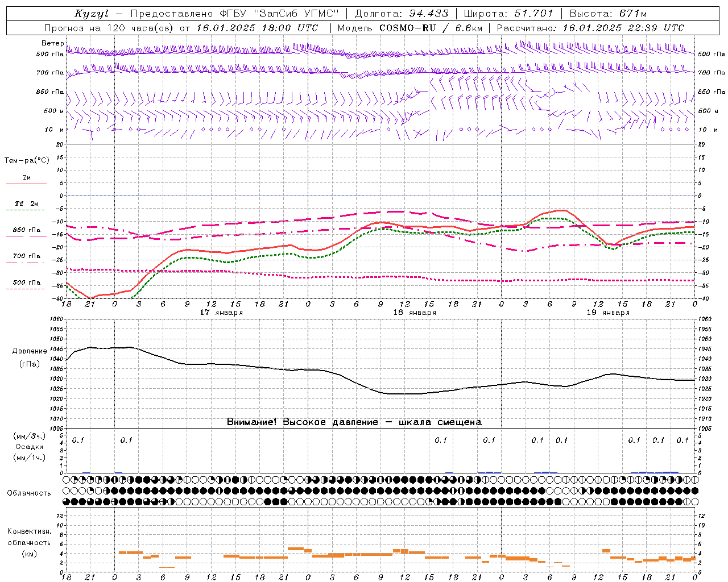Click the warning "Внимание! Высокое давление – шкала смещена"
The image size is (728, 582).
pyautogui.click(x=354, y=422)
